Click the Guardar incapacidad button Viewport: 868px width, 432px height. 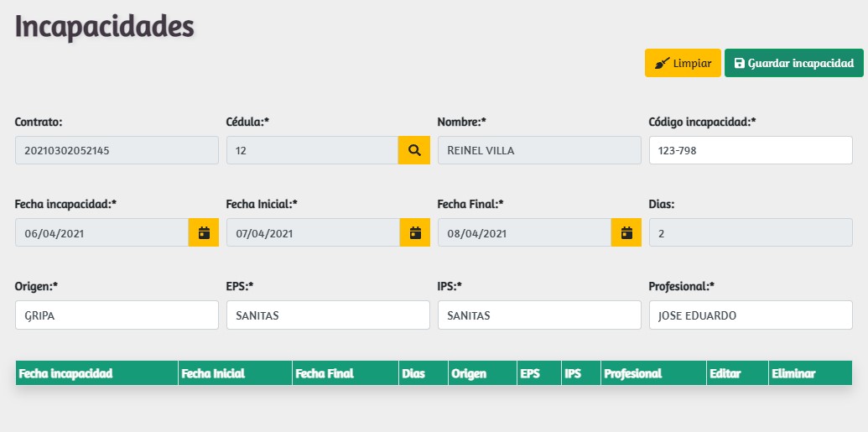(x=793, y=63)
